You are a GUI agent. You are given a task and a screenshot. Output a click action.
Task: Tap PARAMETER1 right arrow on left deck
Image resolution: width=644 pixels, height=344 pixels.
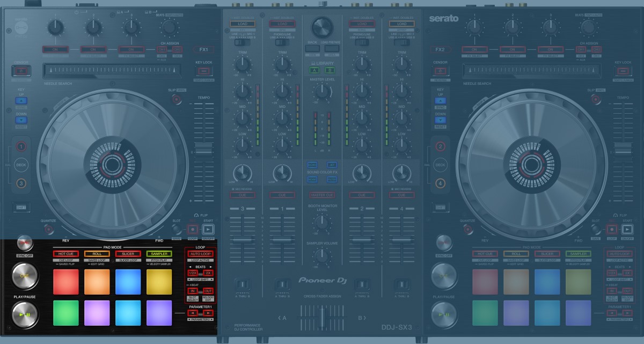click(208, 313)
